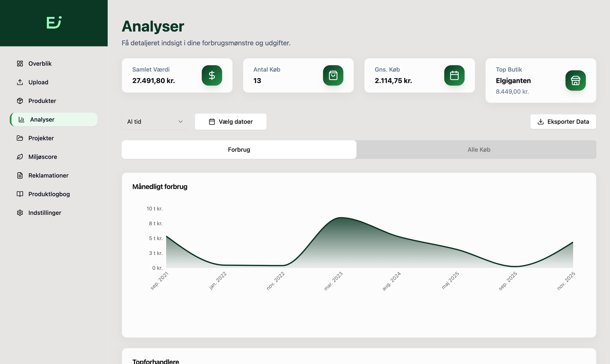
Task: Click the E logo in sidebar header
Action: coord(54,22)
